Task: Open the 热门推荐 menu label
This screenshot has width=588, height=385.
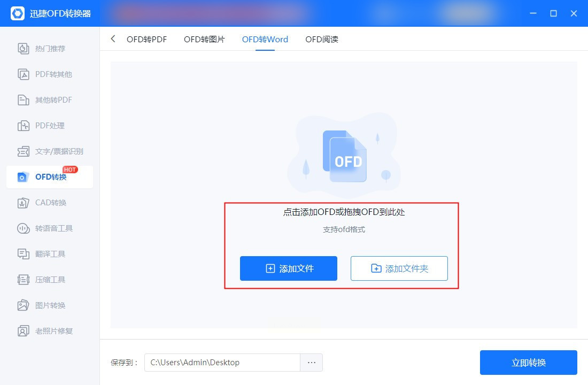Action: pyautogui.click(x=50, y=49)
